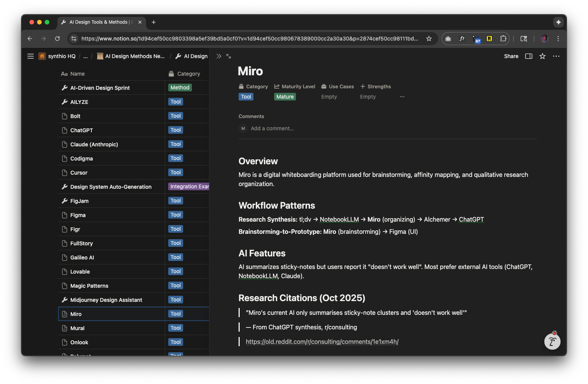Image resolution: width=588 pixels, height=384 pixels.
Task: Open AI Design Methods breadcrumb
Action: pyautogui.click(x=131, y=56)
